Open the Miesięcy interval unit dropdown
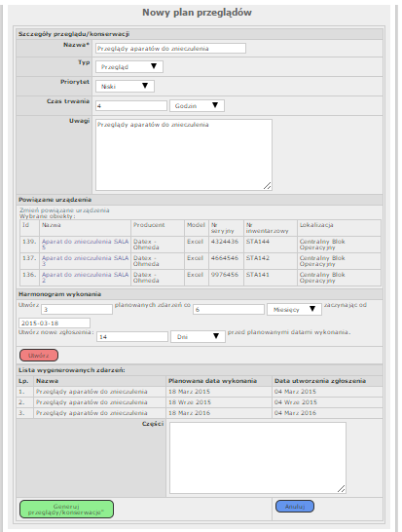Image resolution: width=402 pixels, height=532 pixels. point(294,310)
